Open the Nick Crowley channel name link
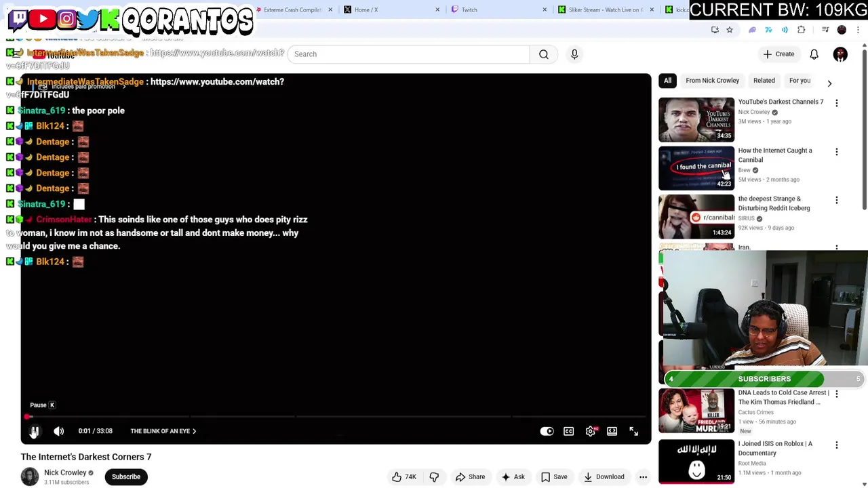Image resolution: width=868 pixels, height=488 pixels. click(65, 472)
